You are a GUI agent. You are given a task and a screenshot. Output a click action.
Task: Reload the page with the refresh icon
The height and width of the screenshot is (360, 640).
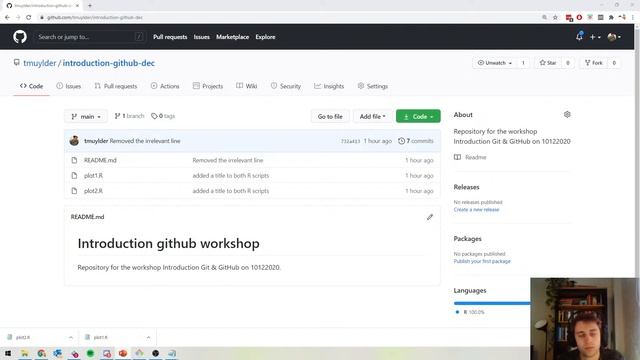(x=29, y=17)
